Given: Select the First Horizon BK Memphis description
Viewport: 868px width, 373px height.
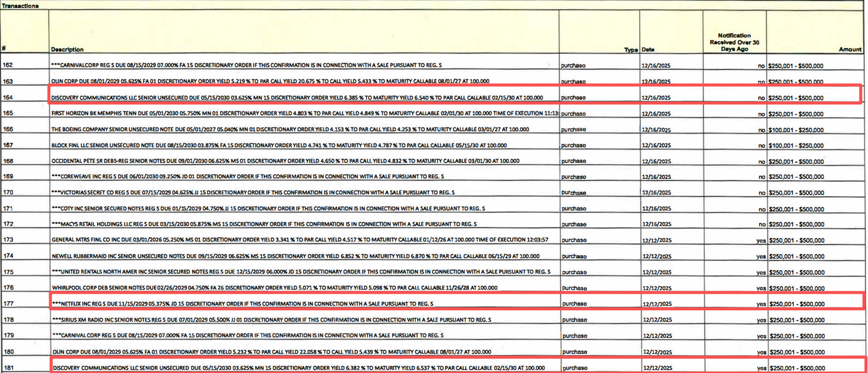Looking at the screenshot, I should click(x=305, y=113).
